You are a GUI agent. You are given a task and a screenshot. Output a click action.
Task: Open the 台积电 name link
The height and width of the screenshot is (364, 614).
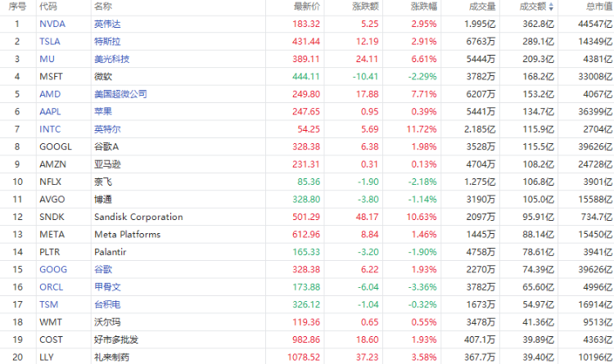tap(107, 304)
